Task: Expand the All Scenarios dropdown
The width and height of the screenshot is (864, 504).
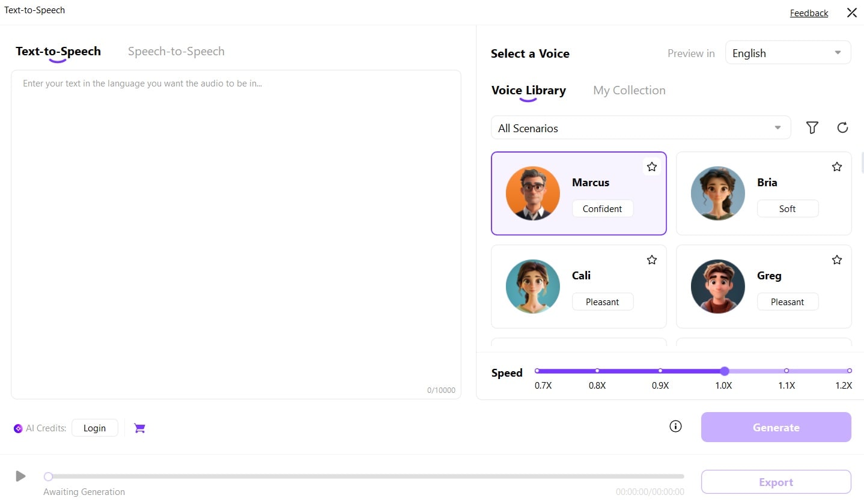Action: click(x=640, y=127)
